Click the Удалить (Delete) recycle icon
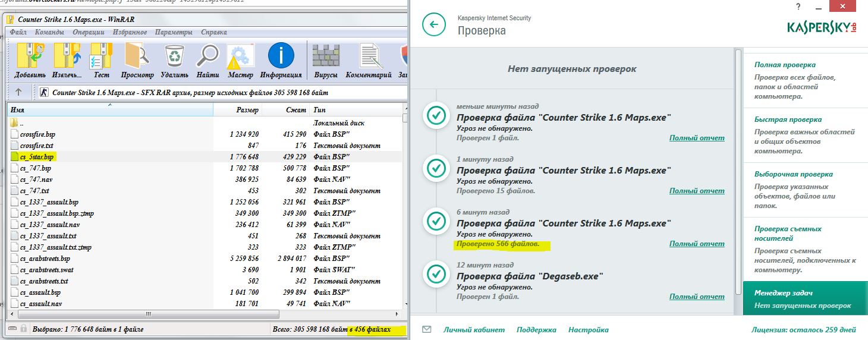 [x=174, y=56]
